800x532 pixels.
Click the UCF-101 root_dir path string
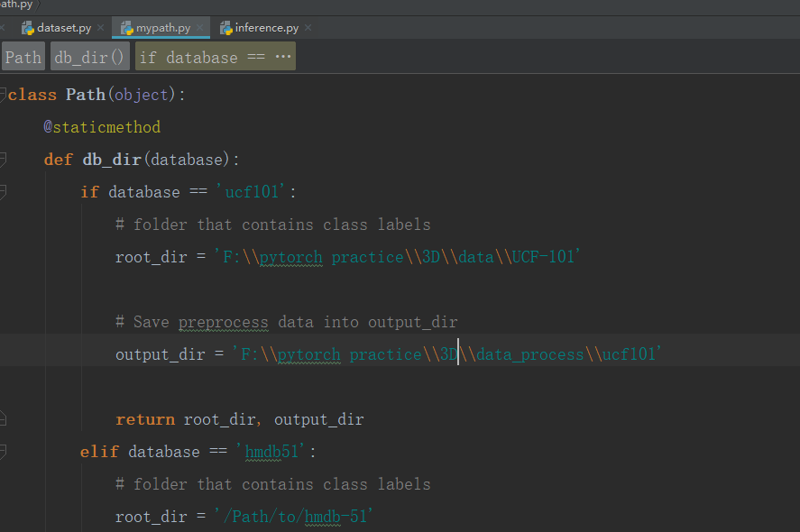[x=398, y=257]
